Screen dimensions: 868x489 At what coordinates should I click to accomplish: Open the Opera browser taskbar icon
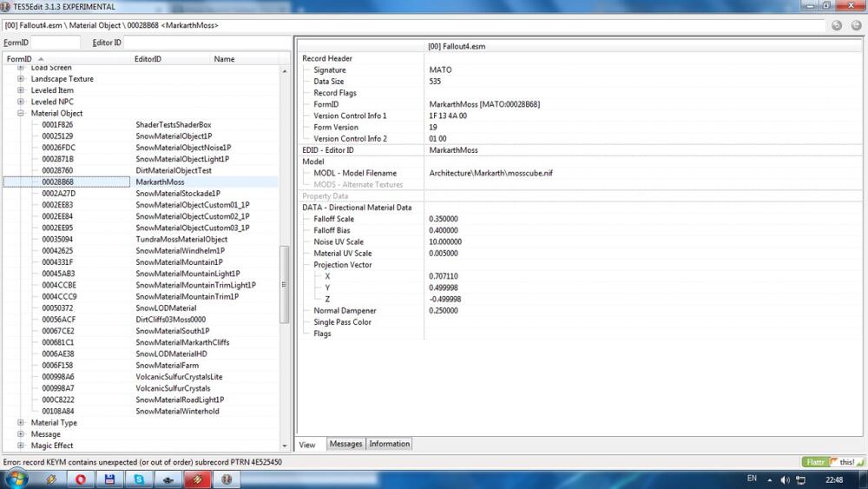tap(81, 479)
